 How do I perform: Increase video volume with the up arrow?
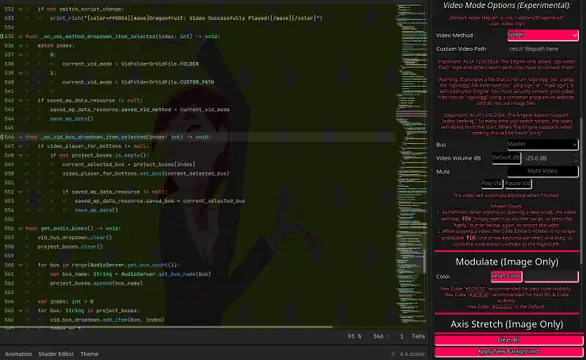point(576,156)
